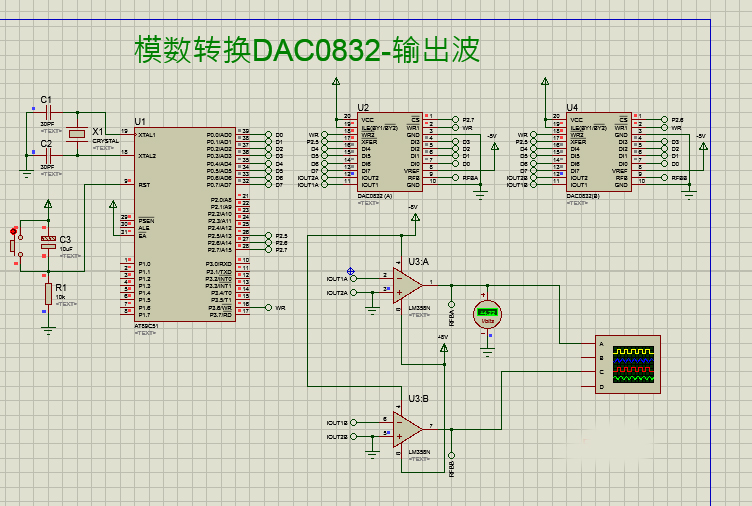Click the +5V power arrow below U3:A

coord(444,348)
